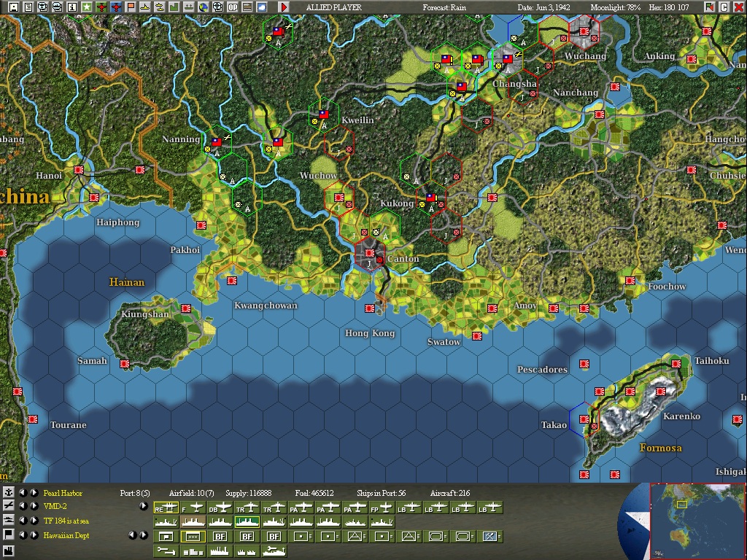Click the blue globe toolbar icon
This screenshot has height=560, width=747.
(204, 7)
